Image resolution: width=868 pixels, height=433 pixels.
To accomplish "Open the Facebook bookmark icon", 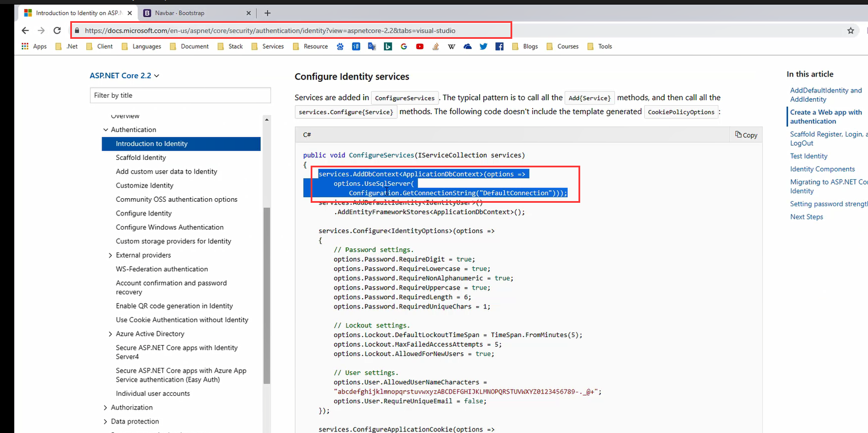I will click(x=500, y=46).
